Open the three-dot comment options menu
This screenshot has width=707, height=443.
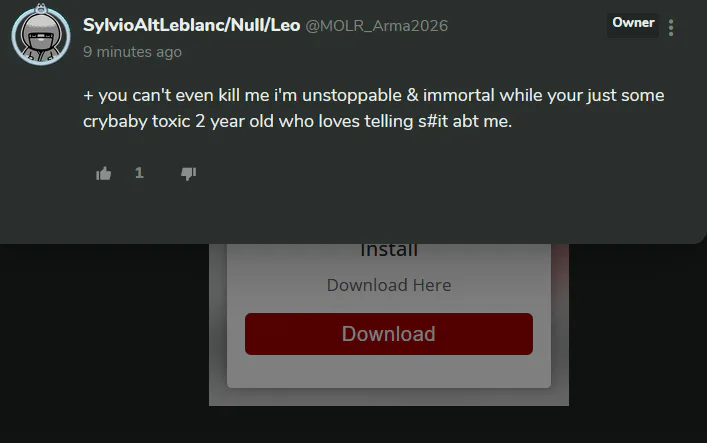click(x=671, y=28)
